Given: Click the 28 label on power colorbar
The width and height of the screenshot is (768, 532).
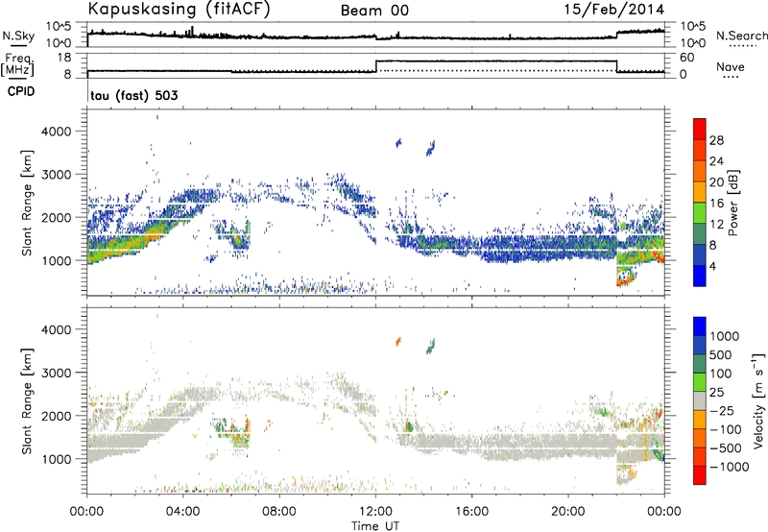Looking at the screenshot, I should 716,140.
